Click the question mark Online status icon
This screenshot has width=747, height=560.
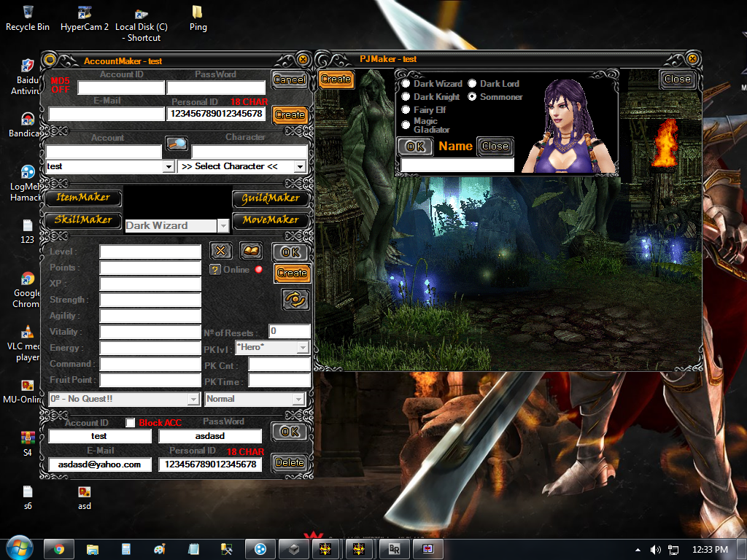215,270
